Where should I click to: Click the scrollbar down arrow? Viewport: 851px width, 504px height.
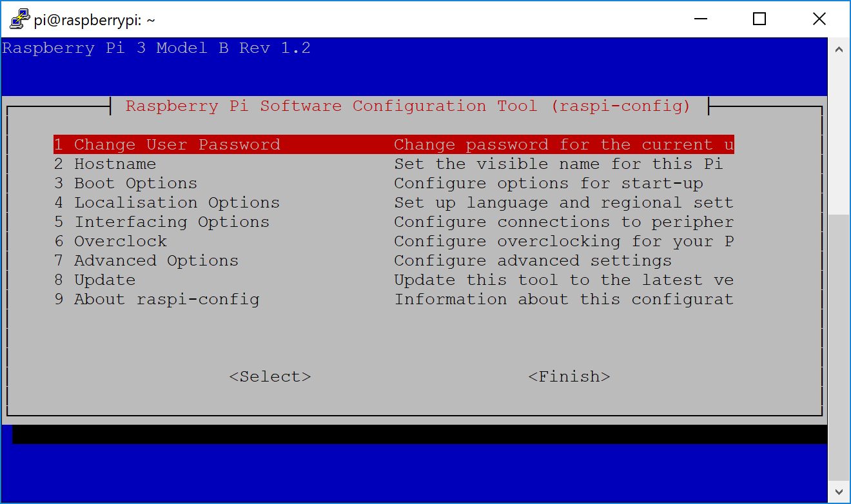839,491
